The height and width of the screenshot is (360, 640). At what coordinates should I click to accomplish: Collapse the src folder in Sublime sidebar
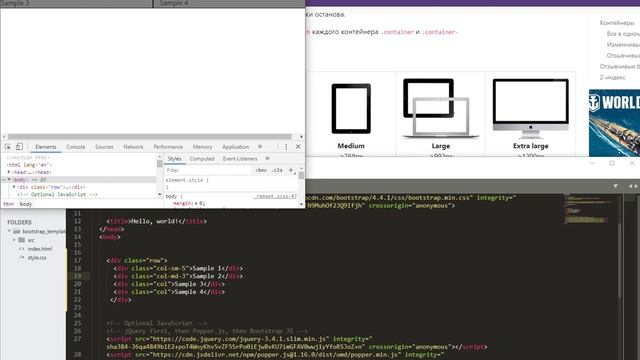[14, 240]
